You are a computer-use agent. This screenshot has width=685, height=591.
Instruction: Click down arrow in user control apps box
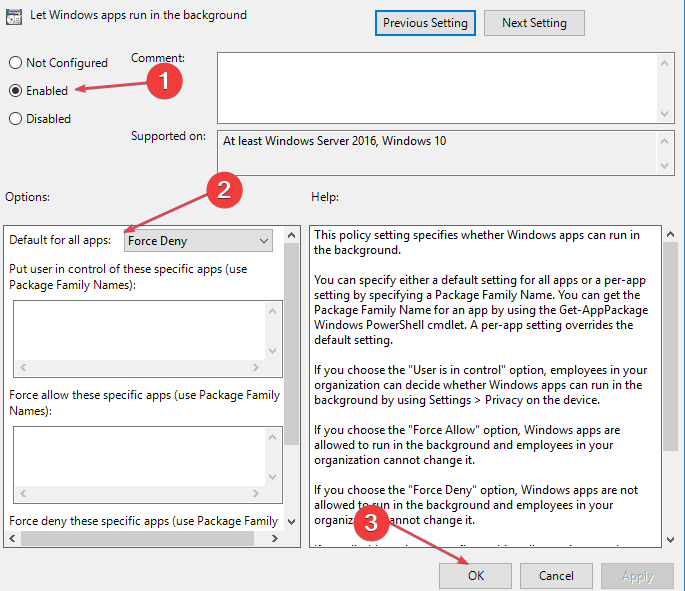tap(273, 351)
